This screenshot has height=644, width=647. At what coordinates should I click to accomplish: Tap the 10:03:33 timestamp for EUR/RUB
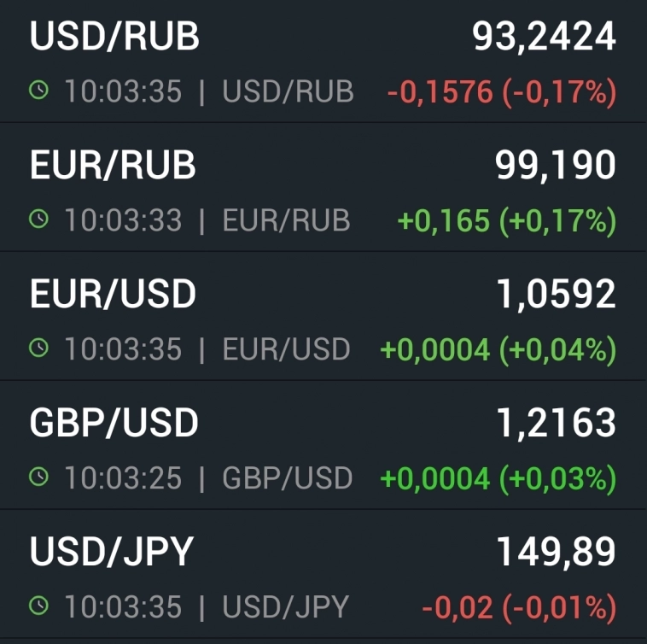tap(123, 221)
